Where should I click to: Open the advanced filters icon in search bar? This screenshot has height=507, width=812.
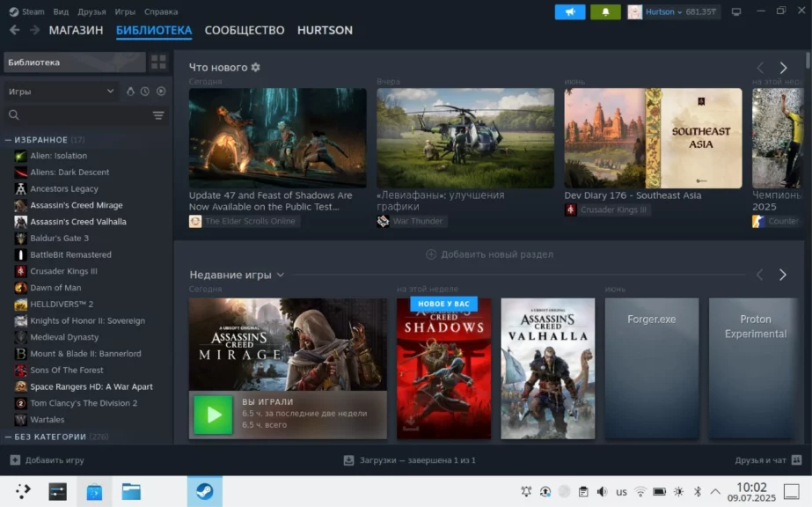point(158,115)
